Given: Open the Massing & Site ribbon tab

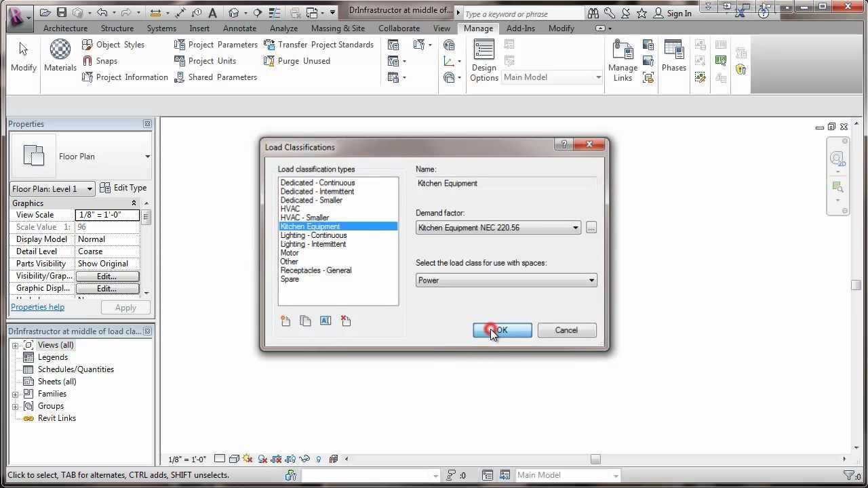Looking at the screenshot, I should [338, 28].
